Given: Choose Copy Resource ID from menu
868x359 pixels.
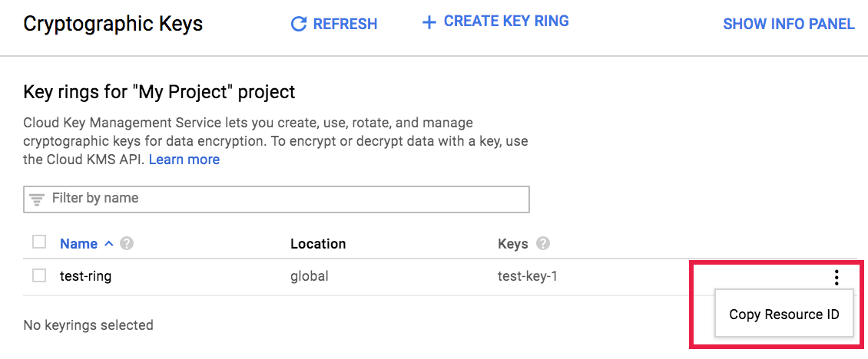Looking at the screenshot, I should pyautogui.click(x=784, y=315).
